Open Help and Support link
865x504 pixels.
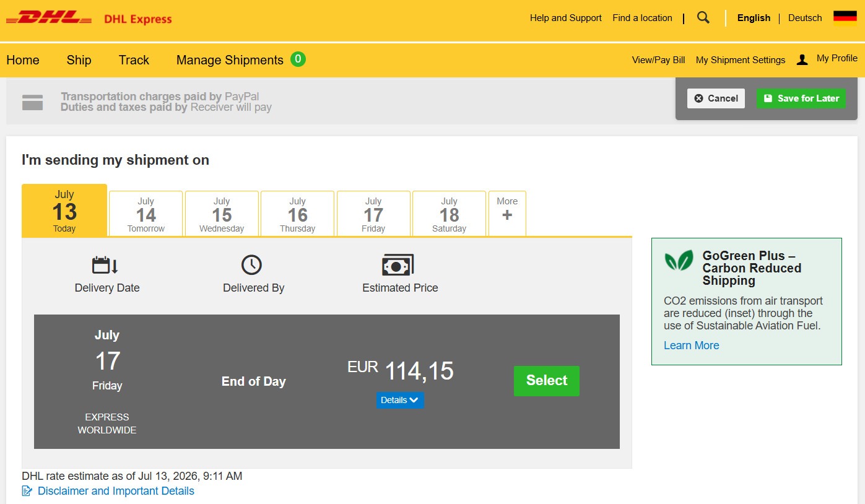coord(566,18)
